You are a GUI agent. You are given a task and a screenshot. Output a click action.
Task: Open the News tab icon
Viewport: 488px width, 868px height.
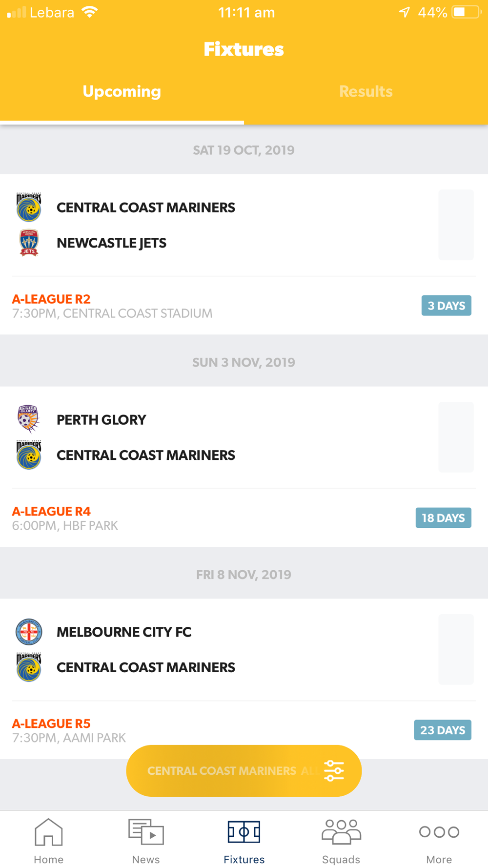[146, 832]
